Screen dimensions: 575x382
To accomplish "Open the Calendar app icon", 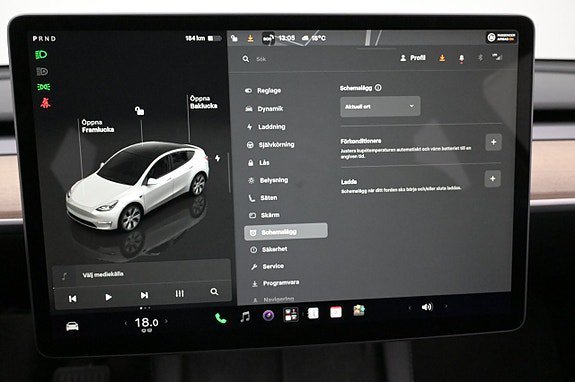I will (x=336, y=312).
